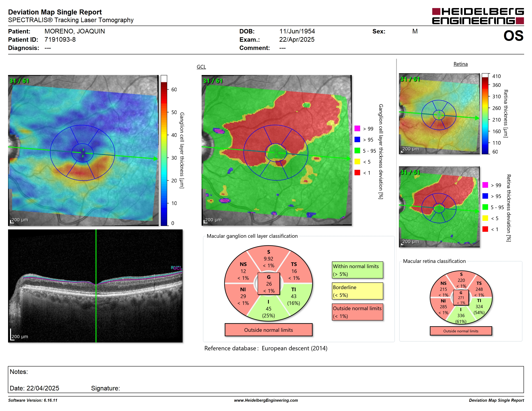Click the GCL section heading
532x411 pixels.
point(201,67)
